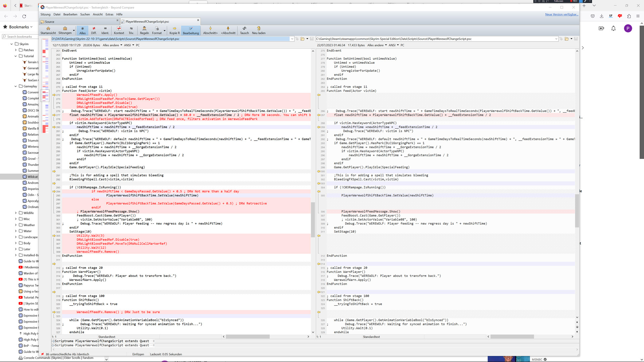The image size is (644, 362).
Task: Jump to next section with Abschnitt>
Action: [x=210, y=30]
